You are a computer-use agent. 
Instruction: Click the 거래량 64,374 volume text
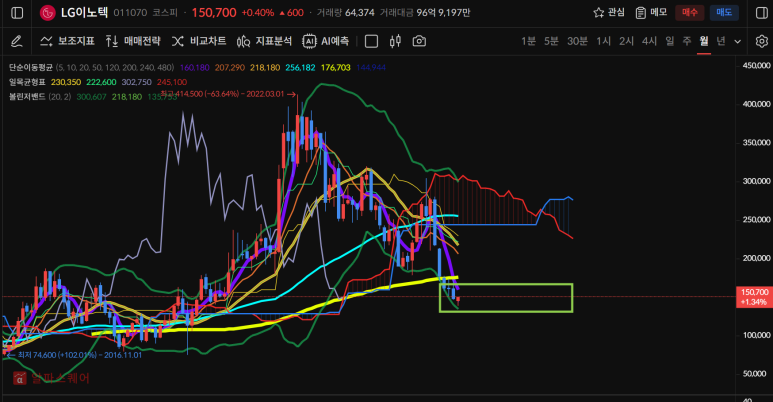pyautogui.click(x=346, y=13)
